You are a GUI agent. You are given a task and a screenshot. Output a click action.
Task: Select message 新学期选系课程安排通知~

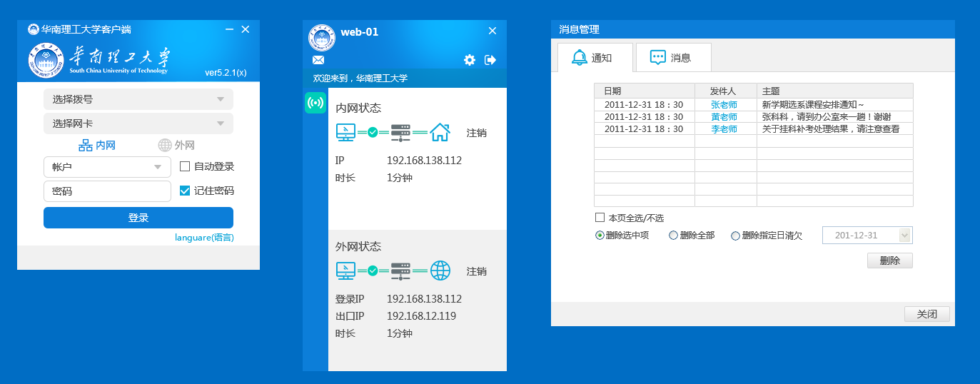813,105
